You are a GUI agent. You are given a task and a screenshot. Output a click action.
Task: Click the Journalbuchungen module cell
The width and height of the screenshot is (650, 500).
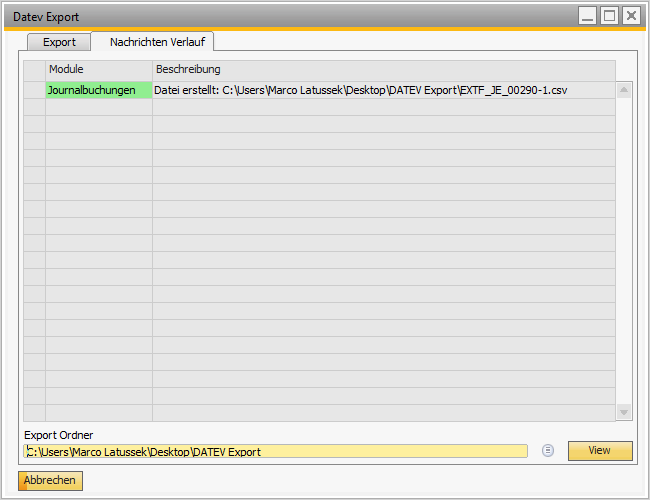99,90
